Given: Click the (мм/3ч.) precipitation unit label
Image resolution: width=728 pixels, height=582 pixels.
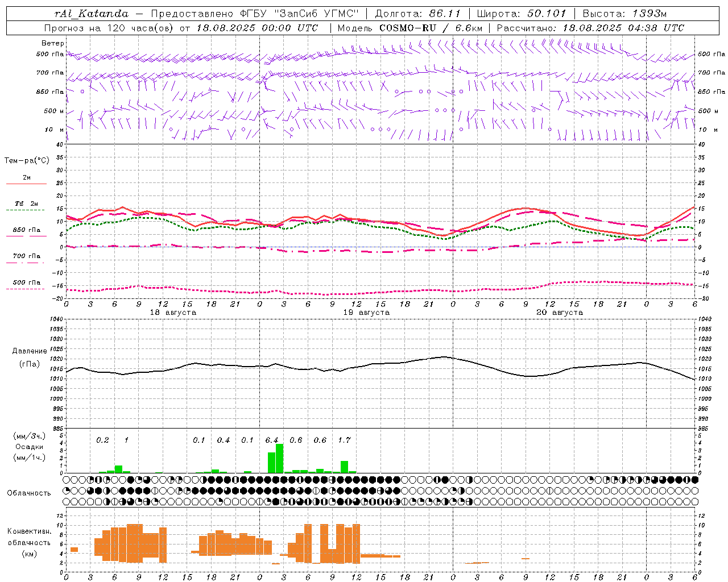Looking at the screenshot, I should [x=30, y=436].
